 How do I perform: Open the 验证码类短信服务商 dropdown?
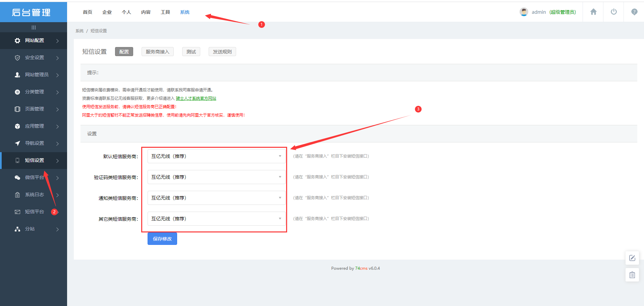point(216,177)
